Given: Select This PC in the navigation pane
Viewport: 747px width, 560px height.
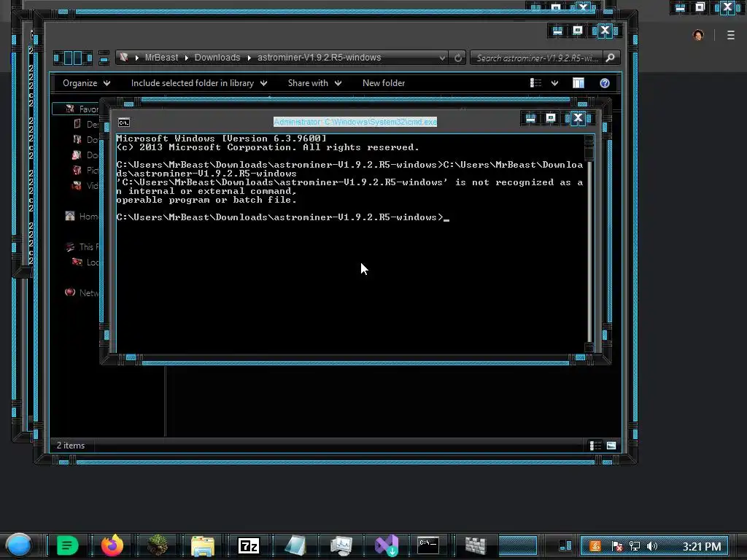Looking at the screenshot, I should (82, 246).
